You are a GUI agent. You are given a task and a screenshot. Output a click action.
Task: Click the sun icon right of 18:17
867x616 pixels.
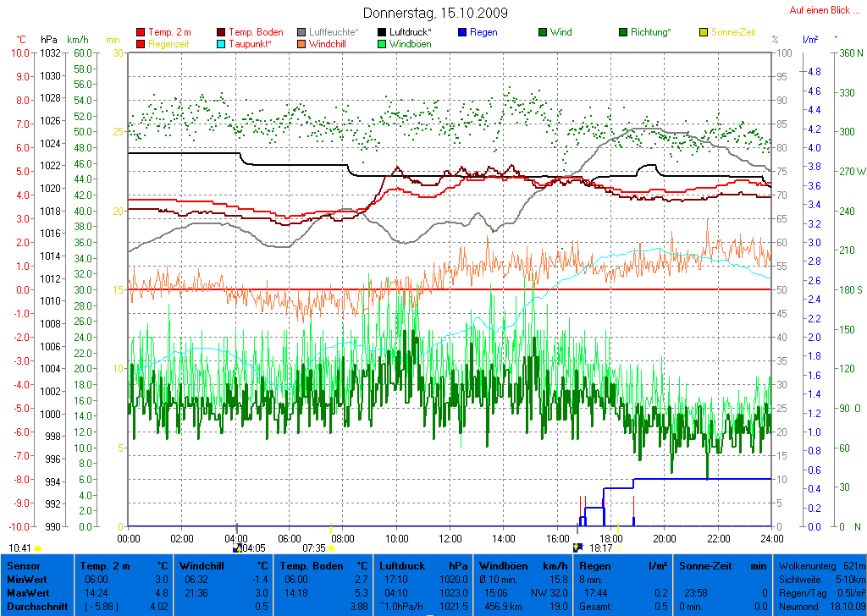pyautogui.click(x=619, y=548)
